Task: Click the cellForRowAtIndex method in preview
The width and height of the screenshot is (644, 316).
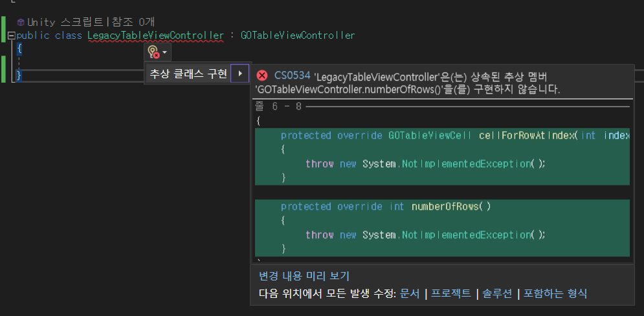Action: (528, 136)
